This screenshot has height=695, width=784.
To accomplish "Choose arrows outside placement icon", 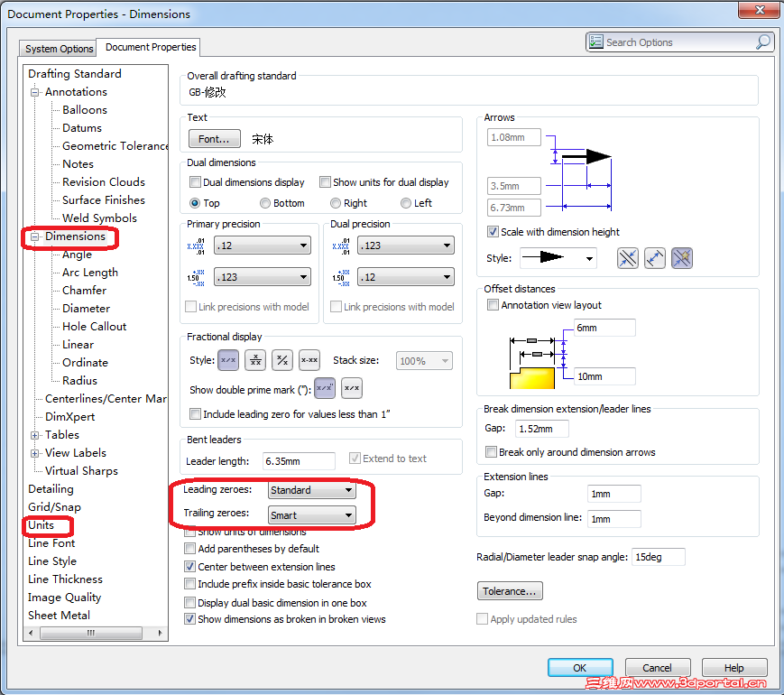I will click(654, 258).
